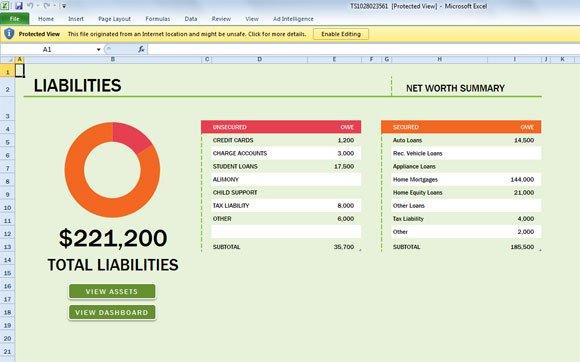
Task: Click the VIEW DASHBOARD button
Action: (x=112, y=312)
